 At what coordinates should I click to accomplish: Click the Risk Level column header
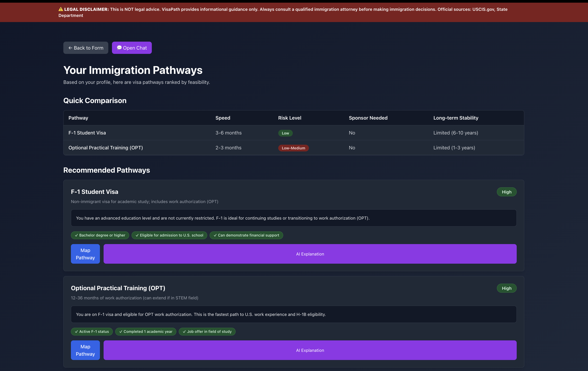click(290, 118)
